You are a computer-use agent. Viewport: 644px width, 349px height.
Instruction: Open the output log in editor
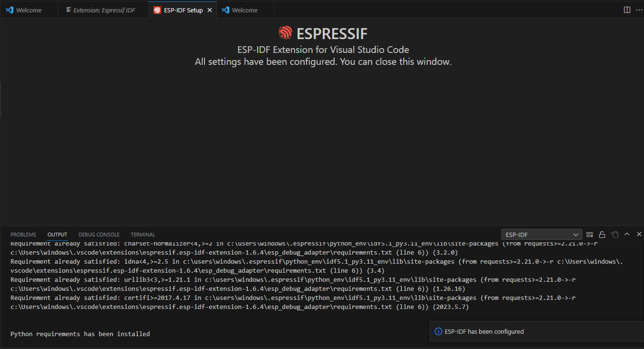tap(614, 235)
